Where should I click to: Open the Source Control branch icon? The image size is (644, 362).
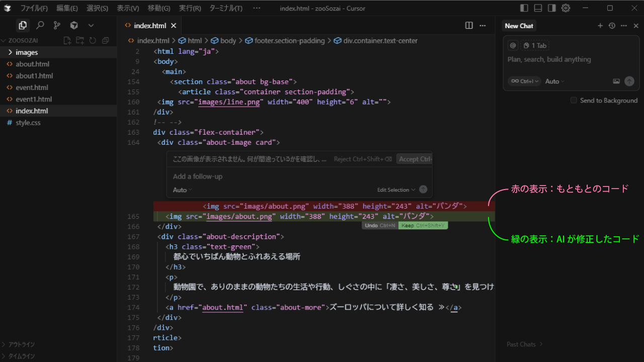tap(57, 25)
